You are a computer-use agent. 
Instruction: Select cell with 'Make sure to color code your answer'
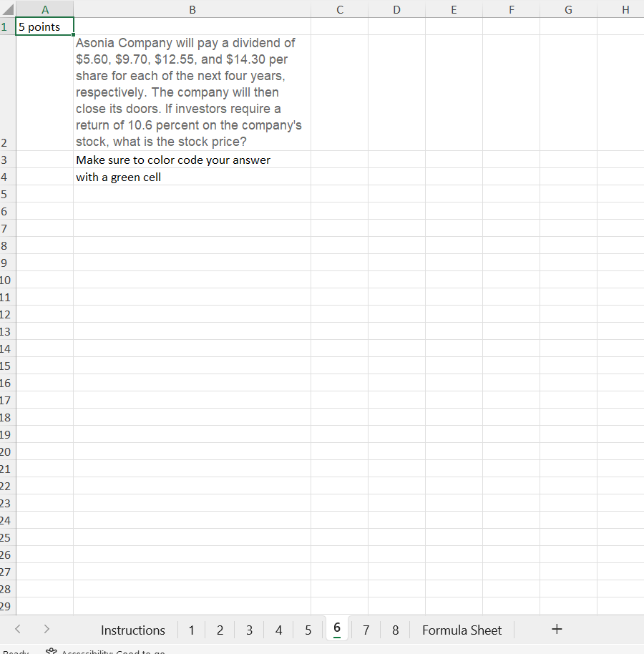(x=192, y=160)
